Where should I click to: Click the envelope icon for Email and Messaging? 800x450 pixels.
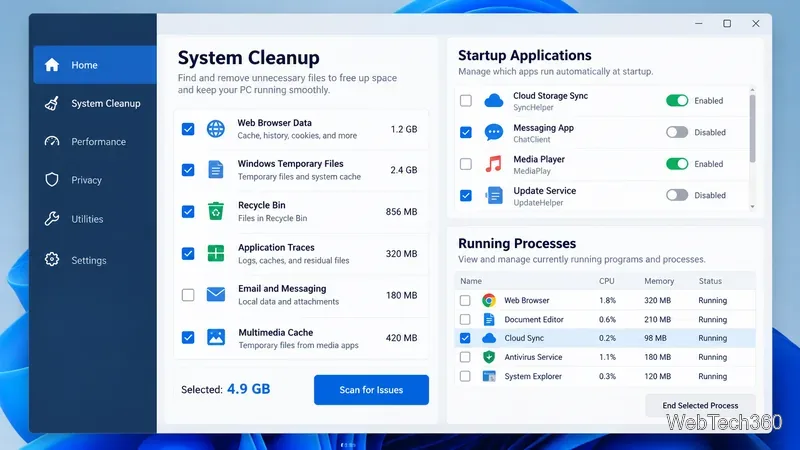216,294
